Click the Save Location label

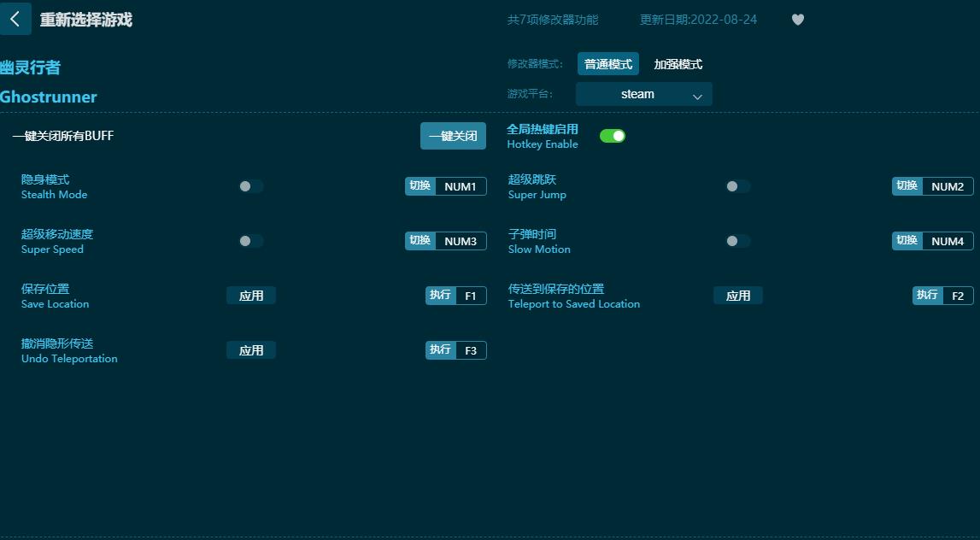point(55,304)
